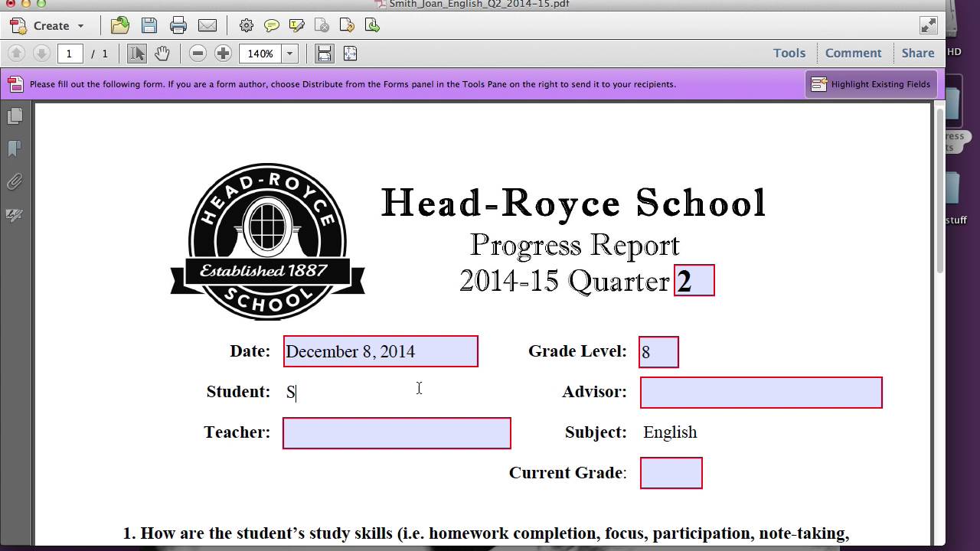Viewport: 980px width, 551px height.
Task: Click the rotate page icon
Action: click(347, 26)
